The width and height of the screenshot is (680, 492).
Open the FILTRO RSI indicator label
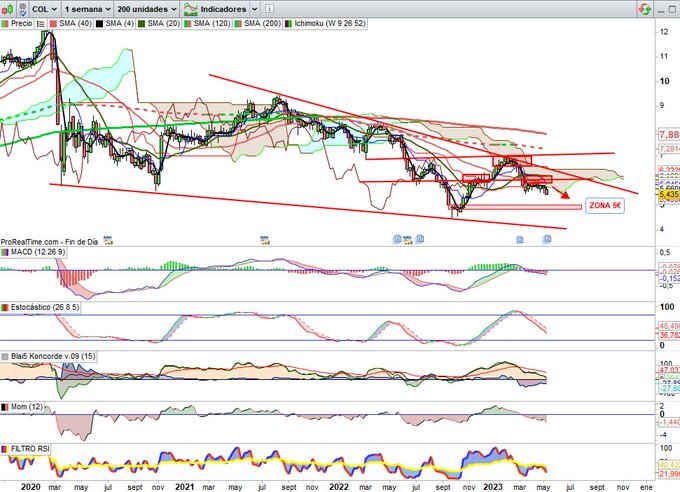click(29, 449)
